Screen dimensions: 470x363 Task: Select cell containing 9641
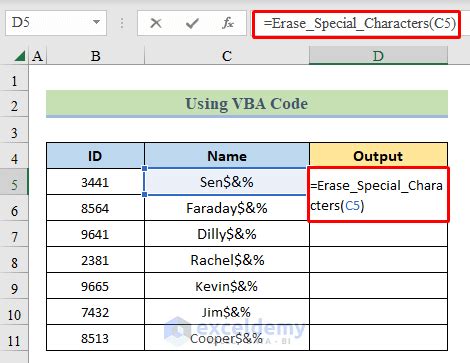click(x=95, y=234)
